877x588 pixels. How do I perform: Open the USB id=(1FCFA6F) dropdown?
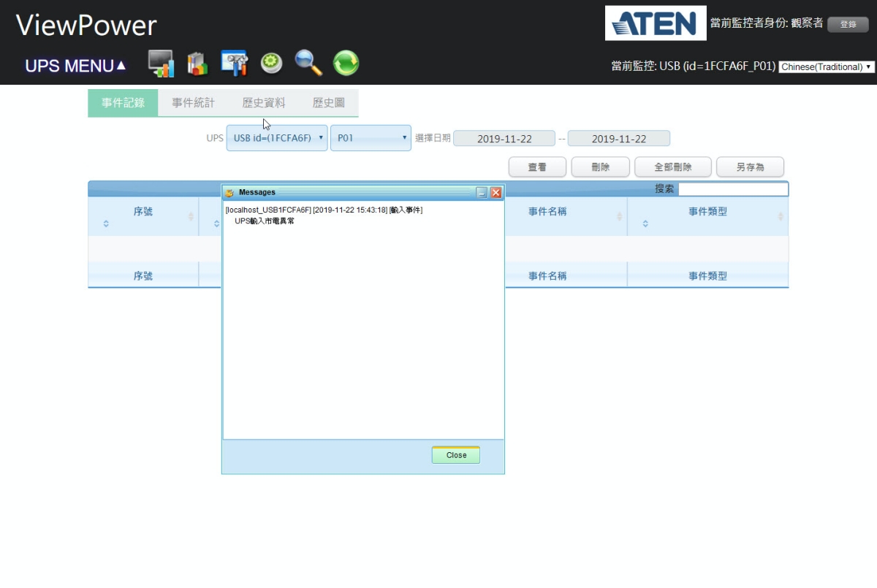277,138
